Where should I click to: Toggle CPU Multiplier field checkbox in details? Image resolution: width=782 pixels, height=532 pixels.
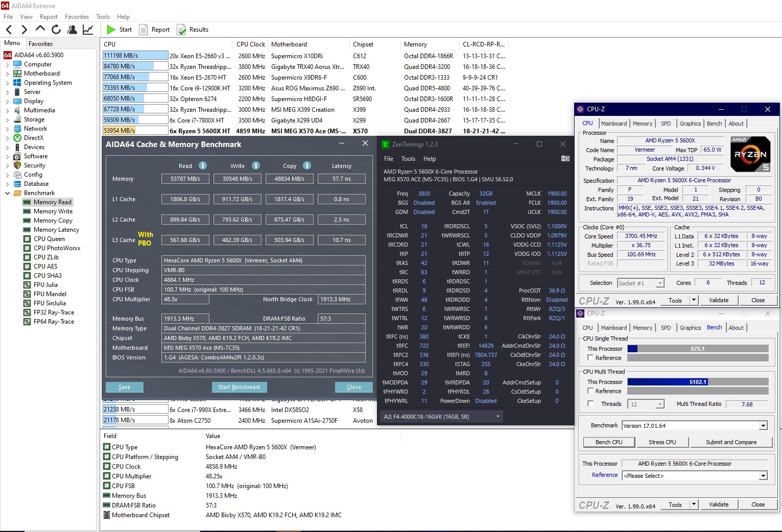[x=107, y=476]
